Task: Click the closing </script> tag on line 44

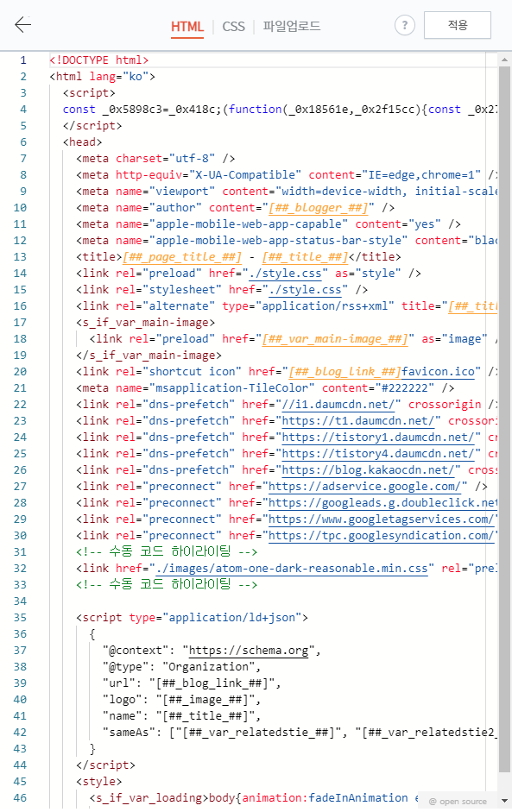Action: pyautogui.click(x=105, y=765)
